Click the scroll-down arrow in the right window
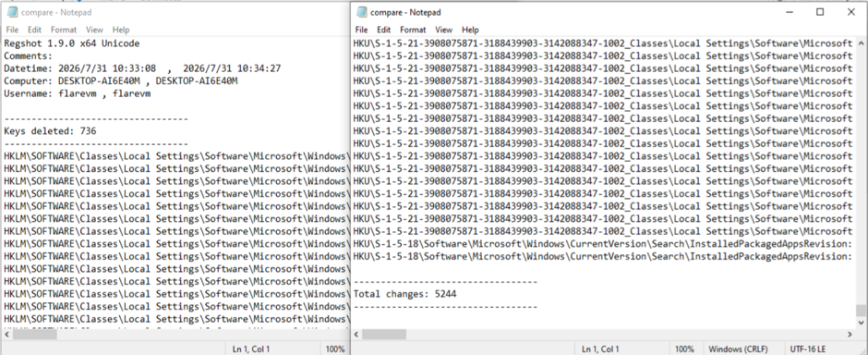Screen dimensions: 868x355 (x=861, y=323)
